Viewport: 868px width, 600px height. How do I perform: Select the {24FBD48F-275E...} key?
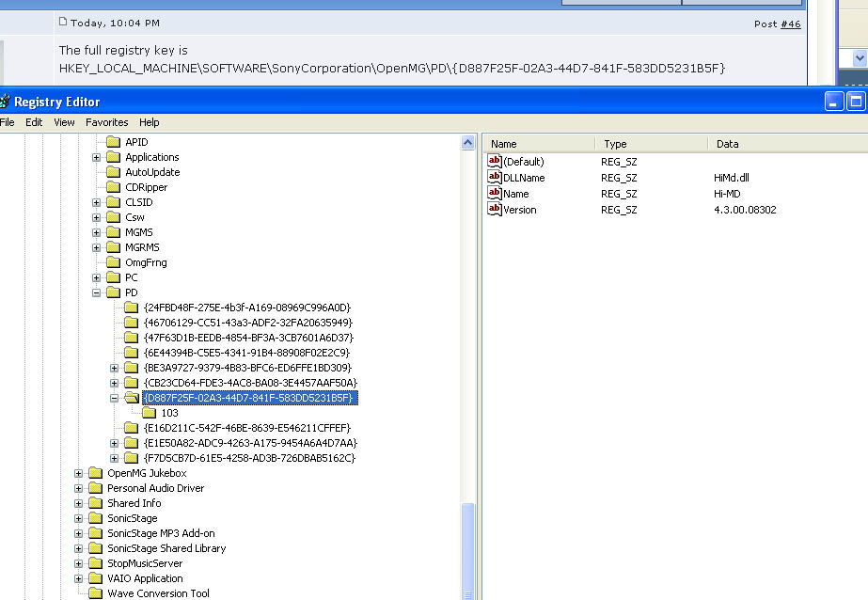[247, 308]
